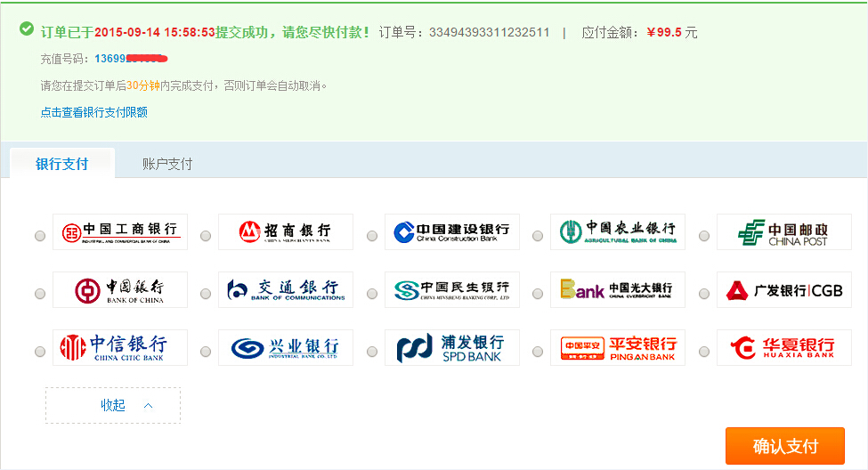Open the 点击查看银行支付限额 link
The height and width of the screenshot is (470, 868).
click(94, 112)
